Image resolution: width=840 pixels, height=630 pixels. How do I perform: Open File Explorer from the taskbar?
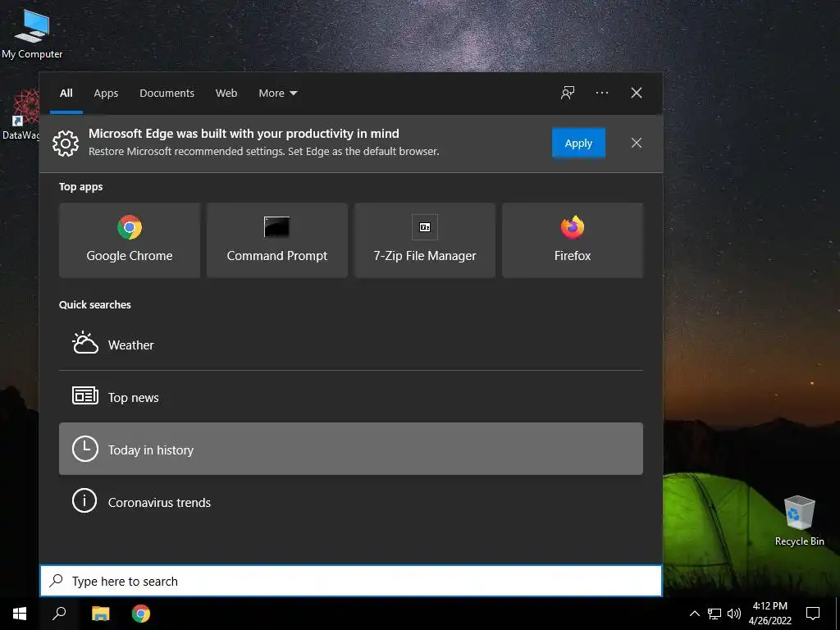pyautogui.click(x=100, y=614)
